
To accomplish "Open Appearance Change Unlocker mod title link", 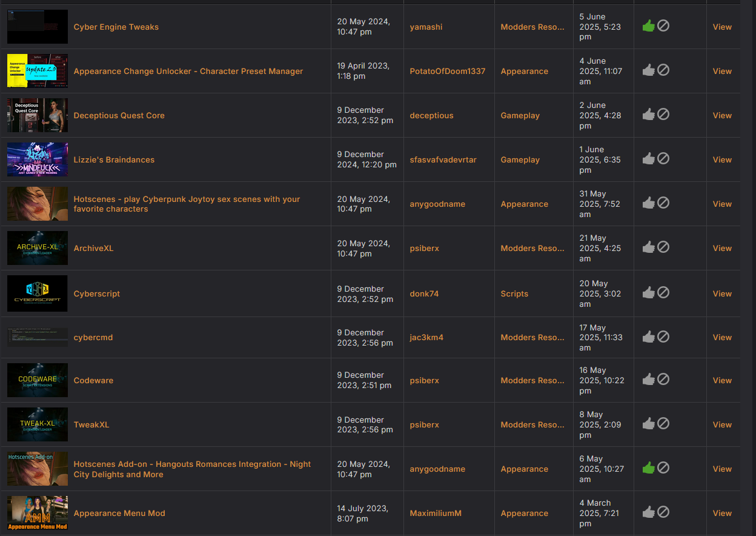I will tap(188, 71).
